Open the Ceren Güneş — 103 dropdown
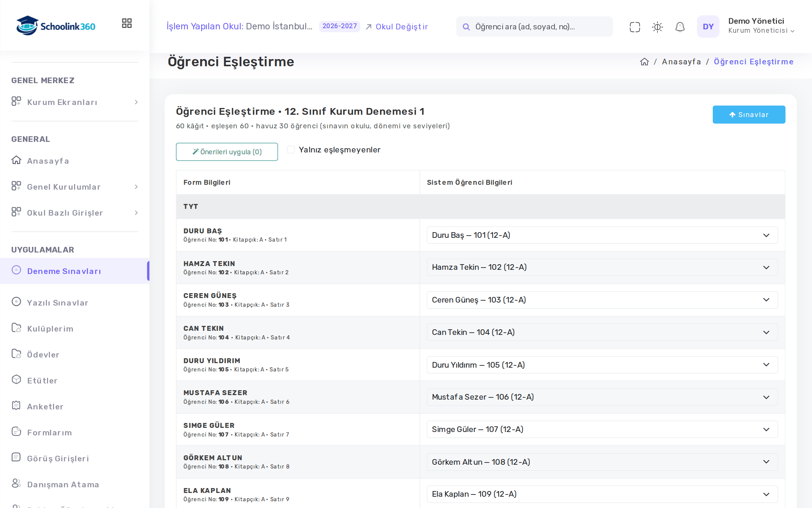Viewport: 812px width, 508px height. pyautogui.click(x=602, y=300)
